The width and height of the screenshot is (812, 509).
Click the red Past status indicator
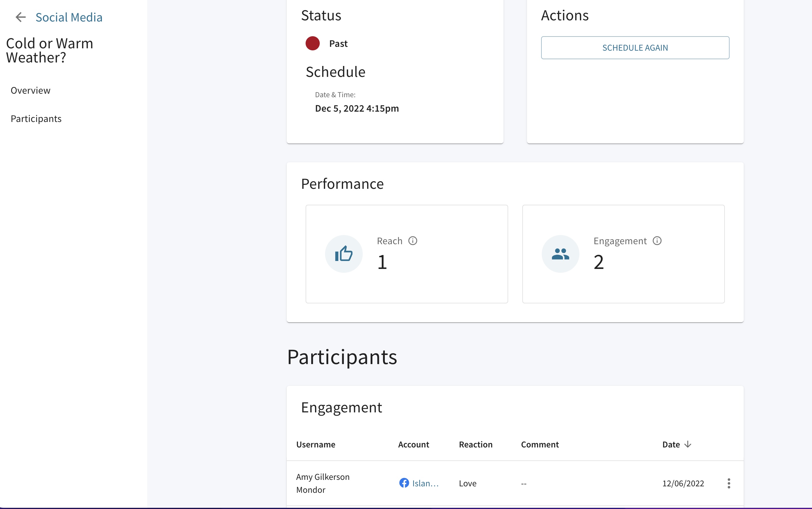312,43
